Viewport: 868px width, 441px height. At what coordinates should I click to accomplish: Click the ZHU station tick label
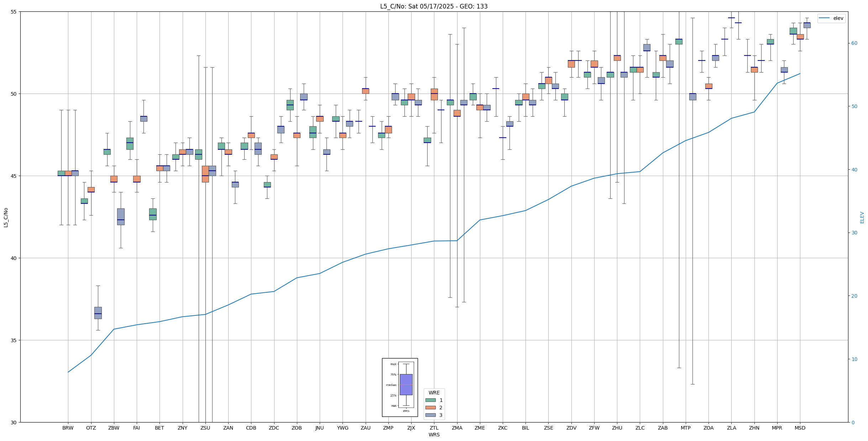tap(617, 428)
